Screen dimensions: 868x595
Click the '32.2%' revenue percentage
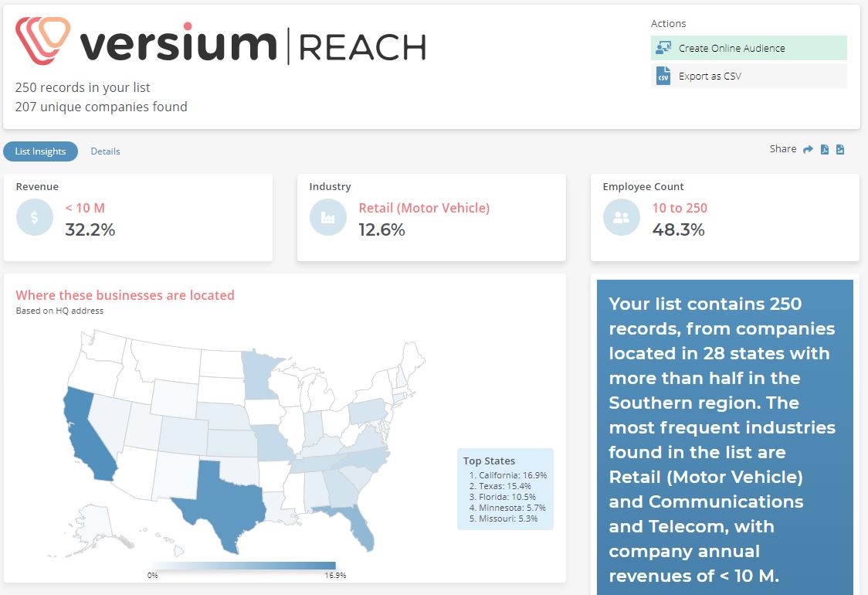(x=90, y=229)
